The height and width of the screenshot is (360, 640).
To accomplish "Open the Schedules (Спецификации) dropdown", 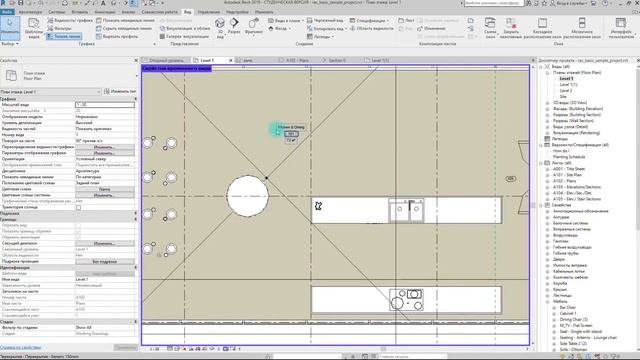I will pos(370,20).
